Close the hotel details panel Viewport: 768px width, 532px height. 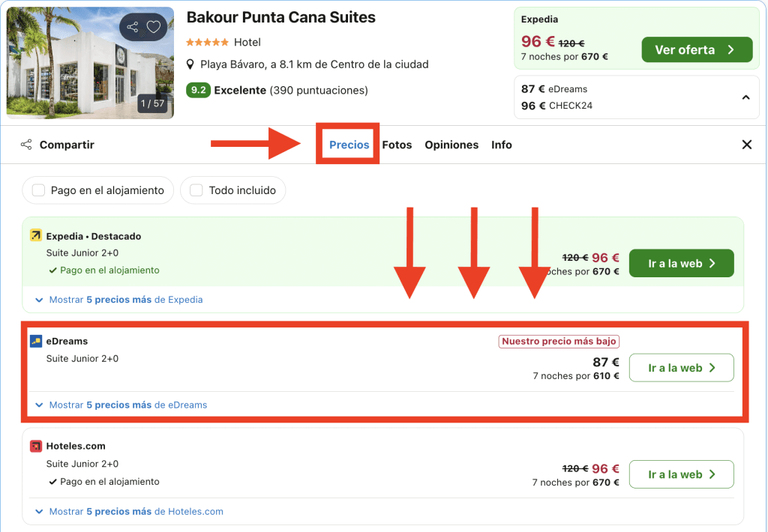pos(746,145)
